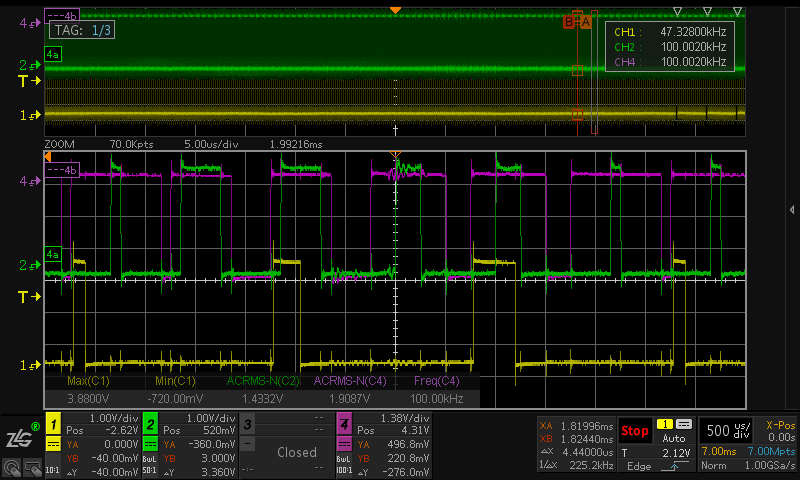Click the TAG 1/3 label
The image size is (800, 480).
coord(83,31)
